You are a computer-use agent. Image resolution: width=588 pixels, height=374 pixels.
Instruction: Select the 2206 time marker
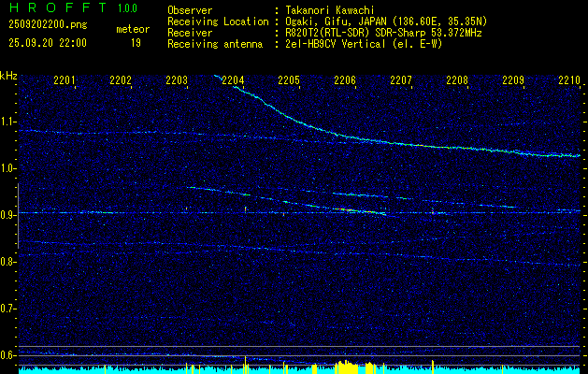point(345,81)
